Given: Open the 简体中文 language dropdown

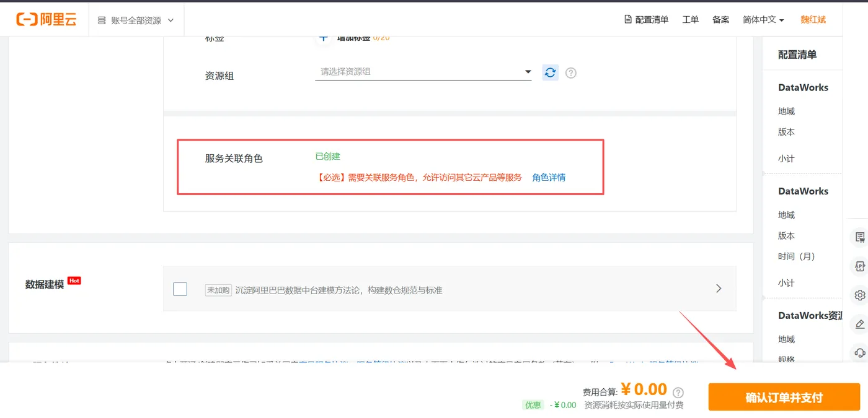Looking at the screenshot, I should point(763,20).
